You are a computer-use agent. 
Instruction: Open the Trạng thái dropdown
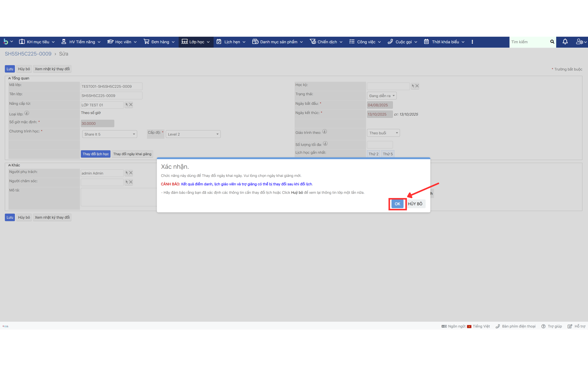381,96
